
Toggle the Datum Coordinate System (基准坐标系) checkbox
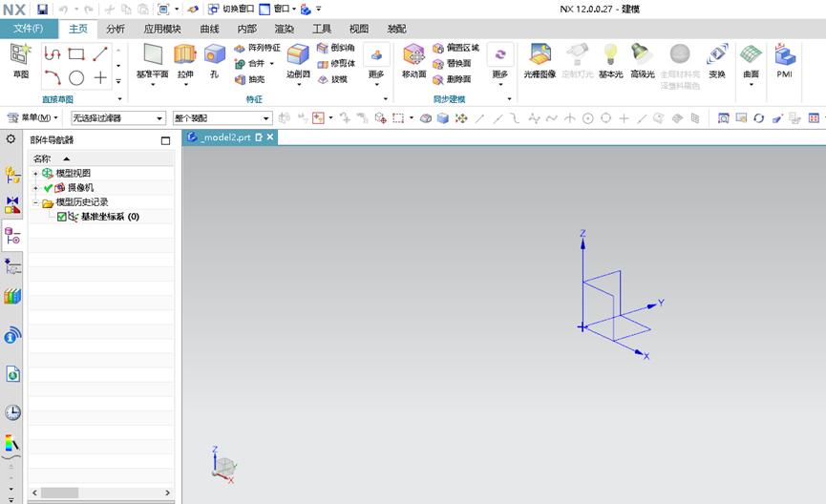[x=62, y=217]
